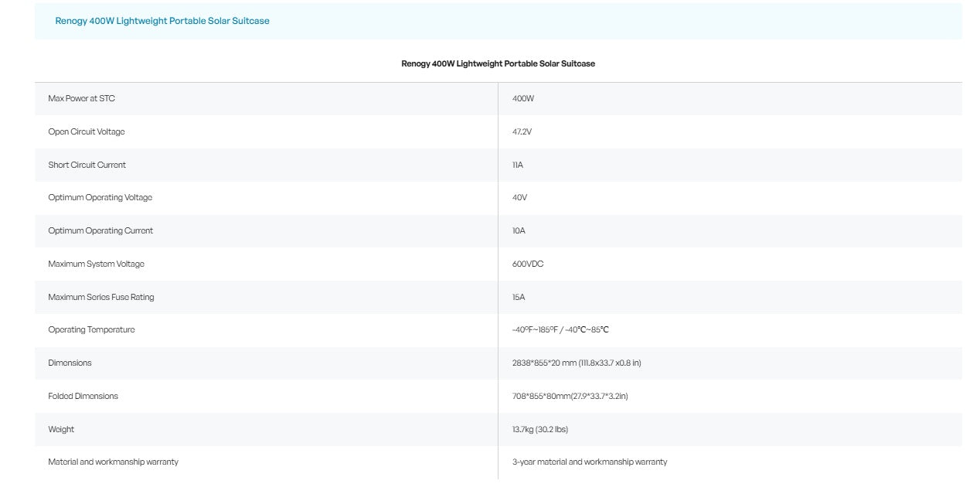The width and height of the screenshot is (980, 484).
Task: Select the 'Open Circuit Voltage' label
Action: coord(86,131)
